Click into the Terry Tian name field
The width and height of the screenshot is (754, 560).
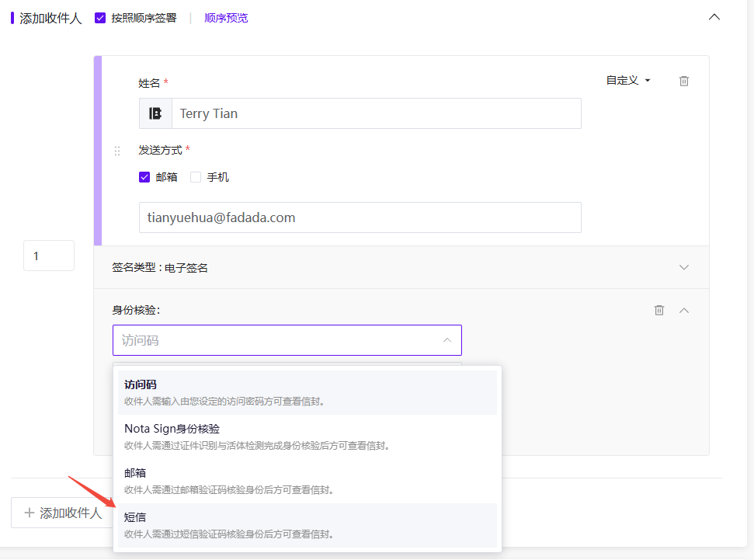click(x=377, y=113)
